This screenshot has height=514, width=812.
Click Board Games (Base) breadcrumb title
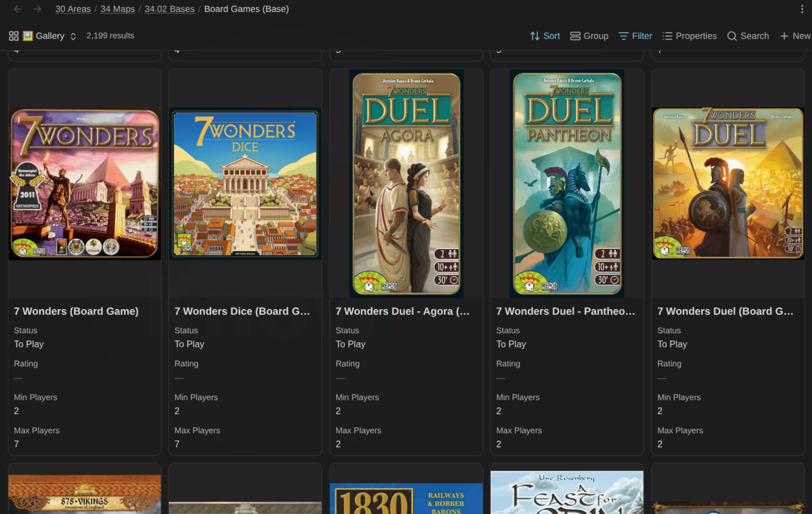coord(247,9)
